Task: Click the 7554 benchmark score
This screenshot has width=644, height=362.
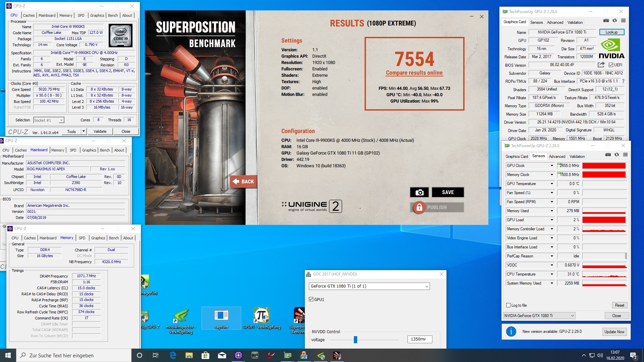Action: click(414, 59)
